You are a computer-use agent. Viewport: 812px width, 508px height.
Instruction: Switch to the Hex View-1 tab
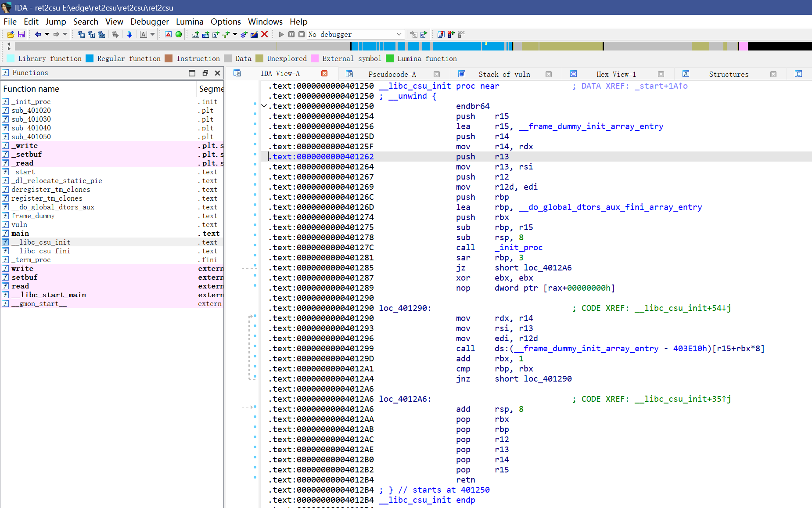coord(616,74)
